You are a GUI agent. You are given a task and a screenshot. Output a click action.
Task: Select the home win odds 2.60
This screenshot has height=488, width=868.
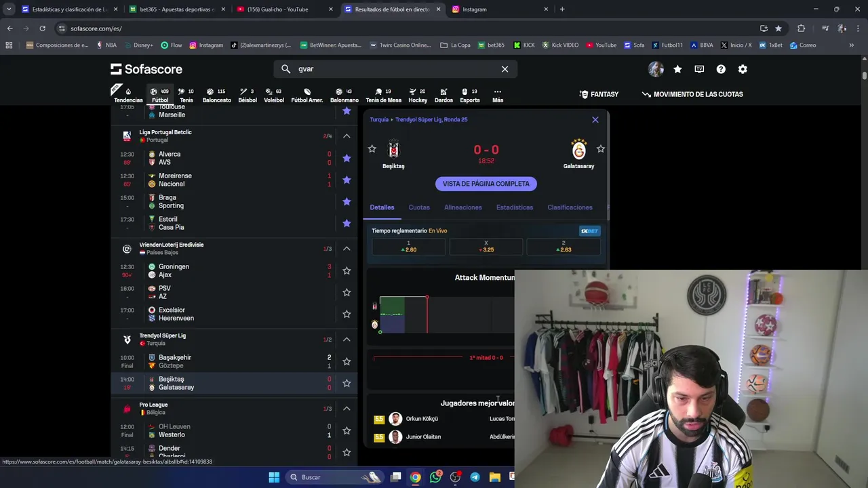[x=408, y=247]
